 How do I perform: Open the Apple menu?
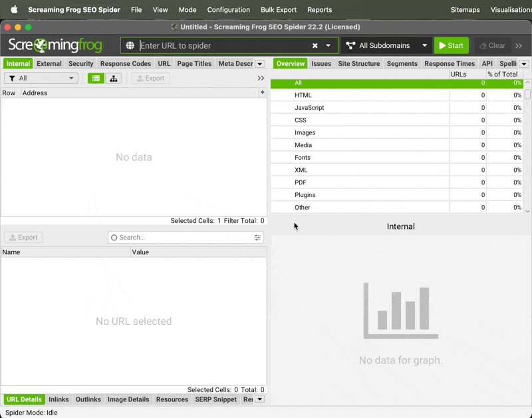(x=14, y=10)
